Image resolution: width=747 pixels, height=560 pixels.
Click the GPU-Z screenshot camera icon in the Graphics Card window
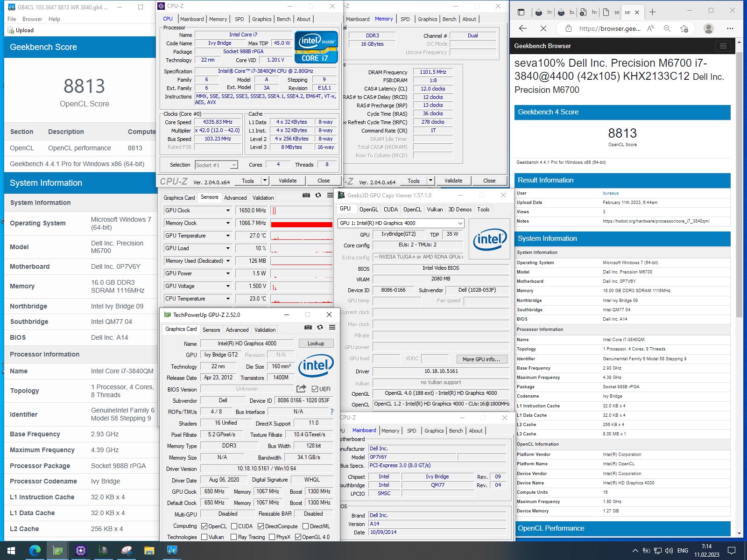pyautogui.click(x=308, y=328)
